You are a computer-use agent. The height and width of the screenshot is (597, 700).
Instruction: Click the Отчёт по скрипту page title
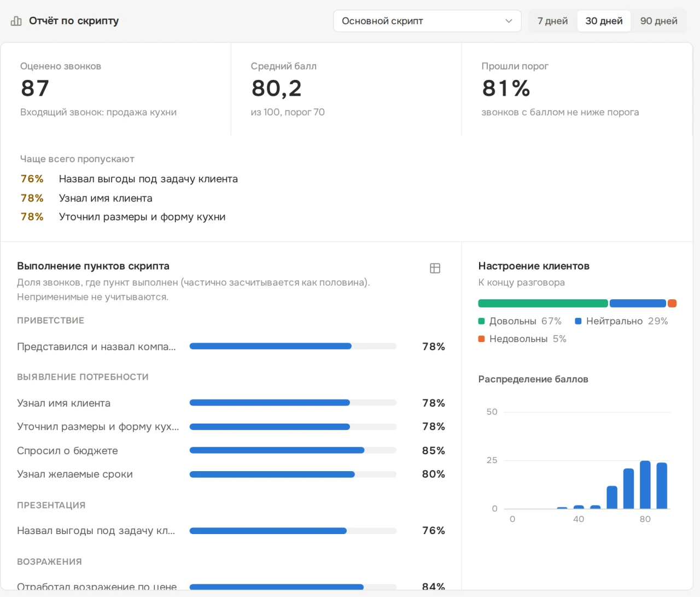[x=74, y=21]
